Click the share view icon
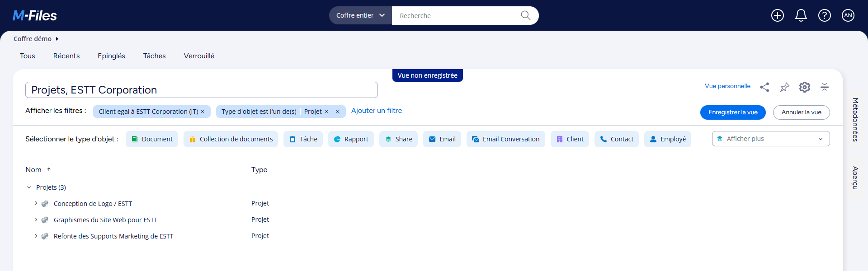The height and width of the screenshot is (271, 868). click(x=764, y=87)
